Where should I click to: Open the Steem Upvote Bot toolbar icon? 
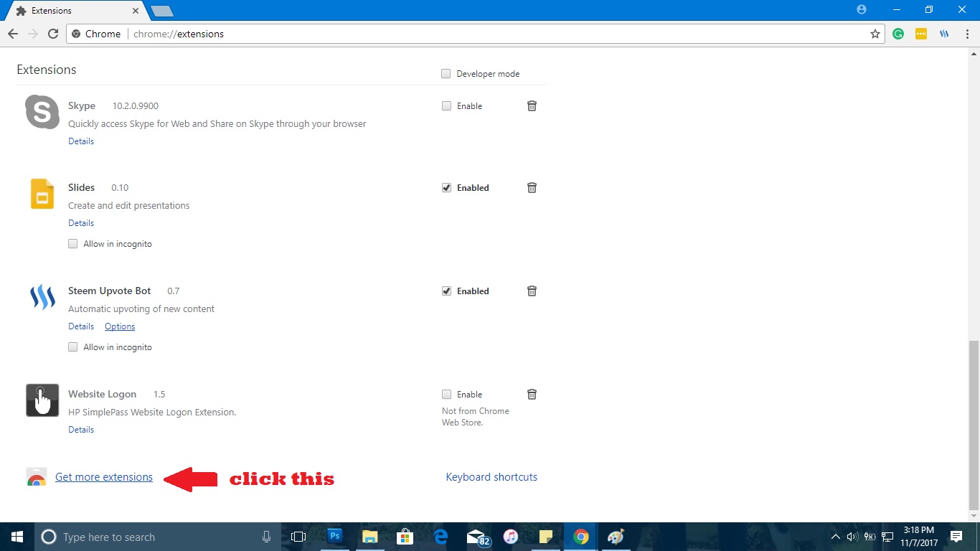pyautogui.click(x=944, y=34)
